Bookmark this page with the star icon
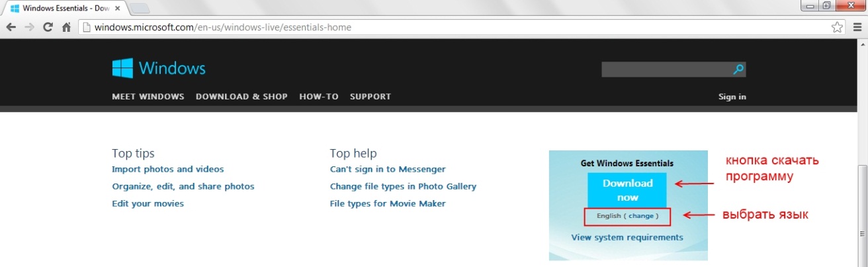 coord(837,27)
